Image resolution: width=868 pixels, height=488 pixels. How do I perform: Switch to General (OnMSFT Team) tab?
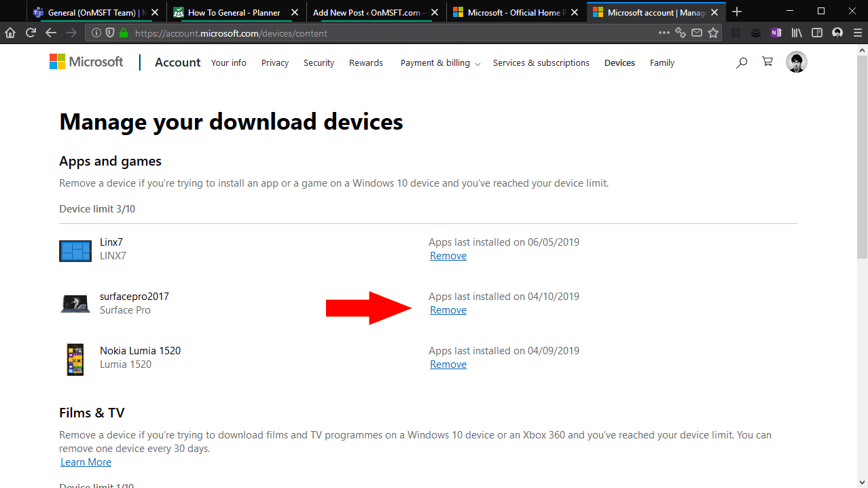(97, 12)
